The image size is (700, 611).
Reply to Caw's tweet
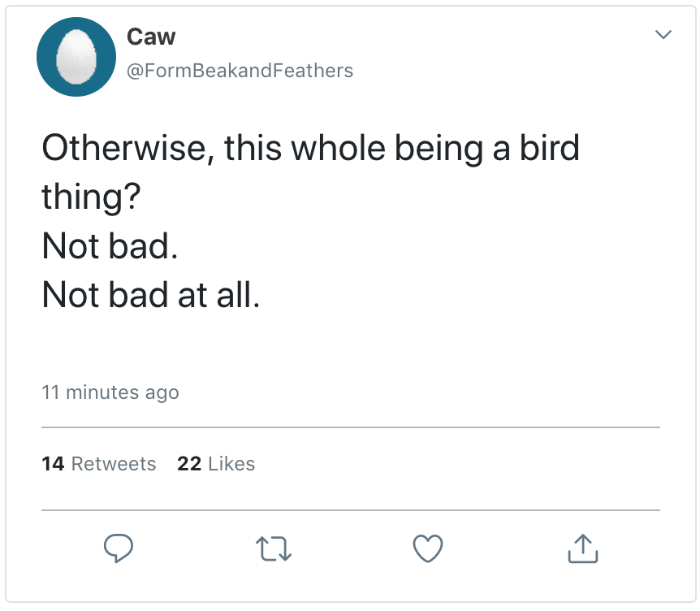tap(119, 548)
